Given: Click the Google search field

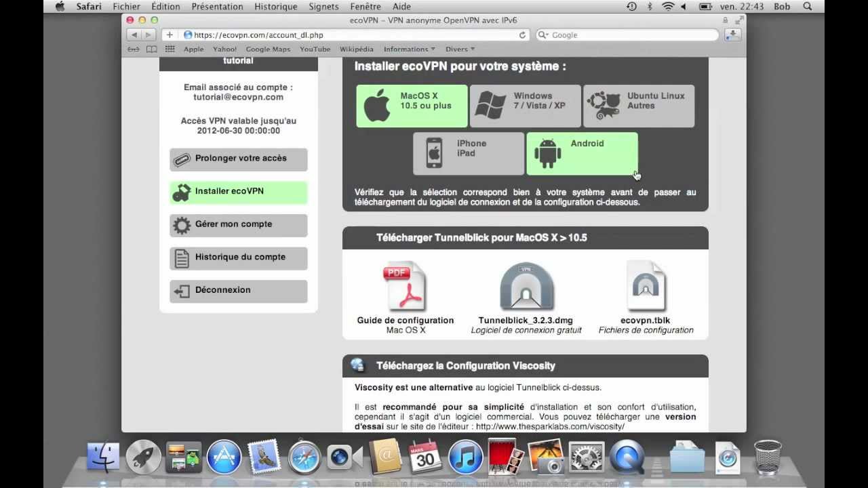Looking at the screenshot, I should click(x=627, y=35).
